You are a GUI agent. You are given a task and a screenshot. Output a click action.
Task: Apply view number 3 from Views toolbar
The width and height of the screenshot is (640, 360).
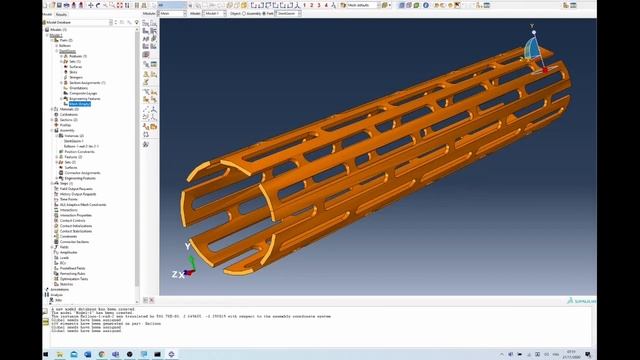pos(319,5)
